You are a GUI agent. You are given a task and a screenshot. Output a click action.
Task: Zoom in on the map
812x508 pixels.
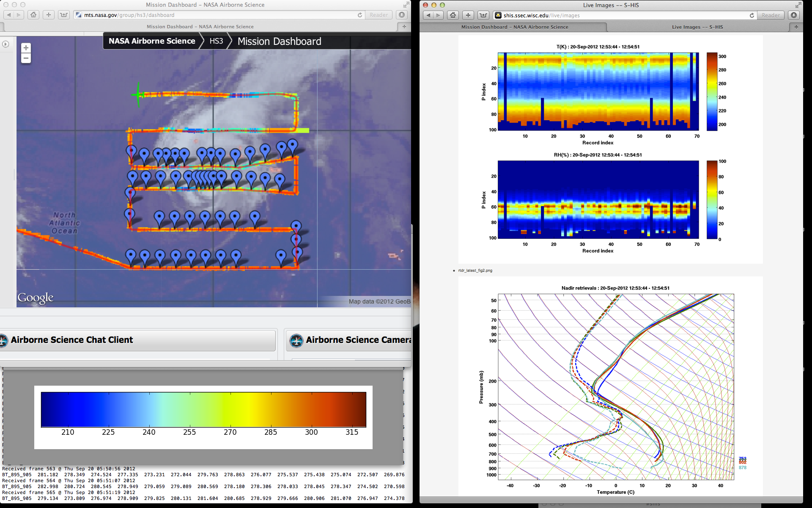click(x=26, y=48)
